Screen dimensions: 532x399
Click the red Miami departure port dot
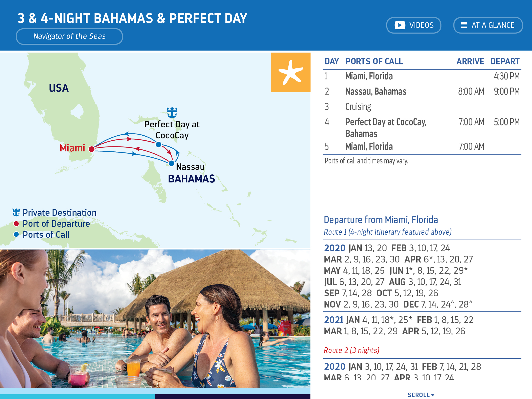[91, 149]
